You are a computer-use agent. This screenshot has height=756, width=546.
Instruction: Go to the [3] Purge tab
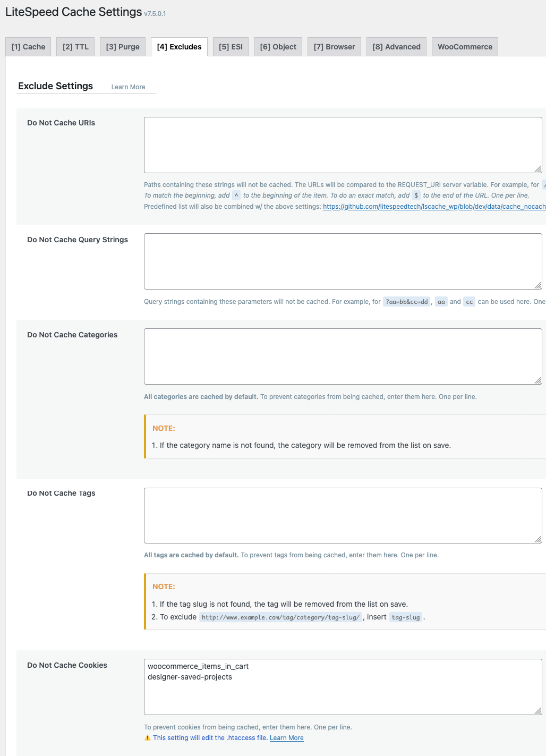123,47
